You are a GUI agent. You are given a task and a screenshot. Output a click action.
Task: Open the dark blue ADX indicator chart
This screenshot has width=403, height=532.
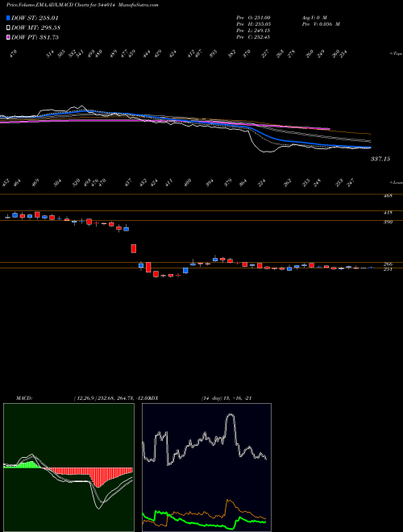206,468
